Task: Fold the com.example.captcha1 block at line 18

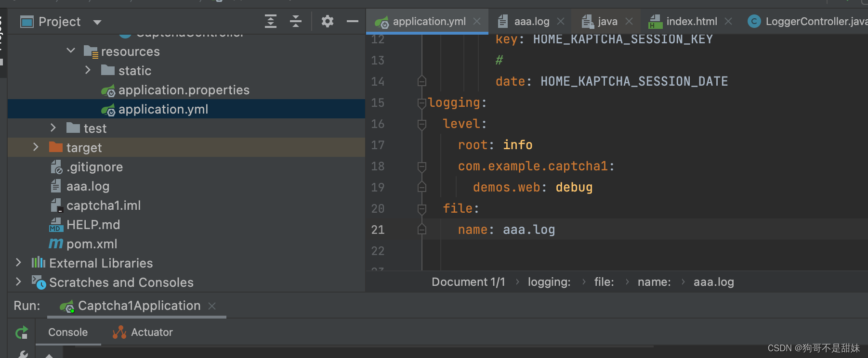Action: [x=422, y=166]
